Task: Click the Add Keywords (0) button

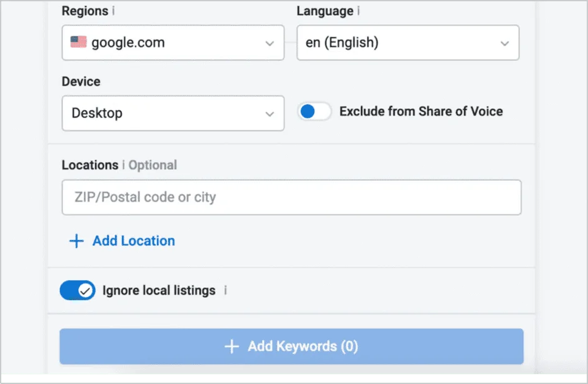Action: pos(291,346)
